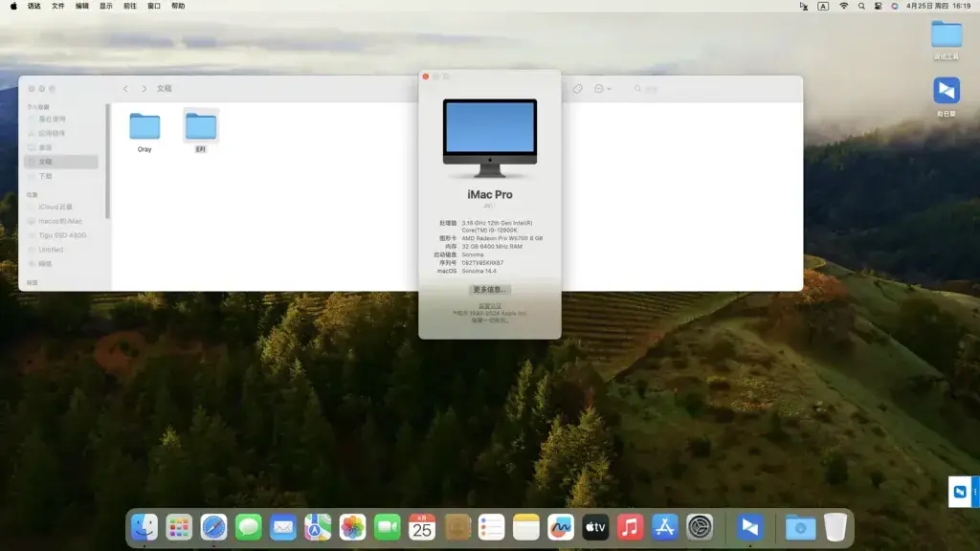Open the Apple TV app in Dock

tap(595, 527)
